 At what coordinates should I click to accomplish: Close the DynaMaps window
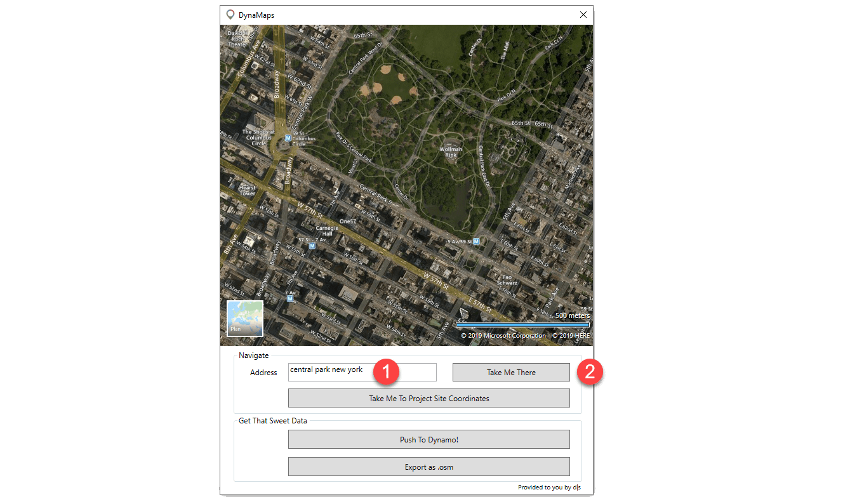point(583,15)
